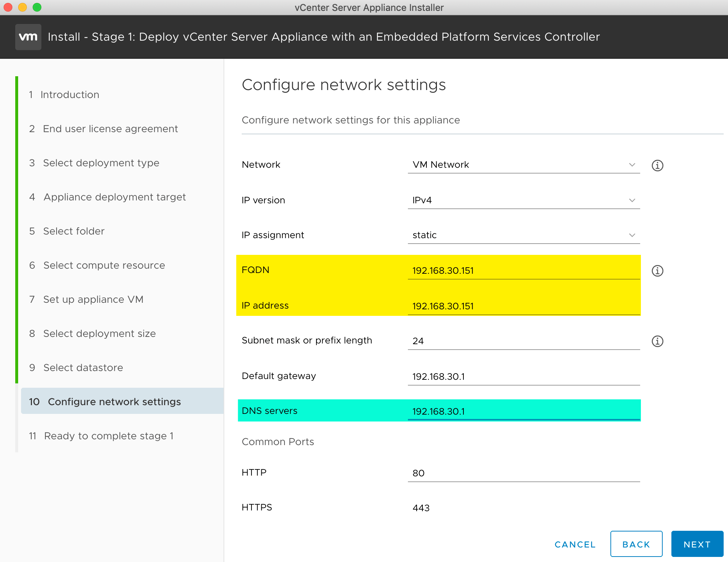Click the BACK button
Screen dimensions: 728x562
point(636,544)
